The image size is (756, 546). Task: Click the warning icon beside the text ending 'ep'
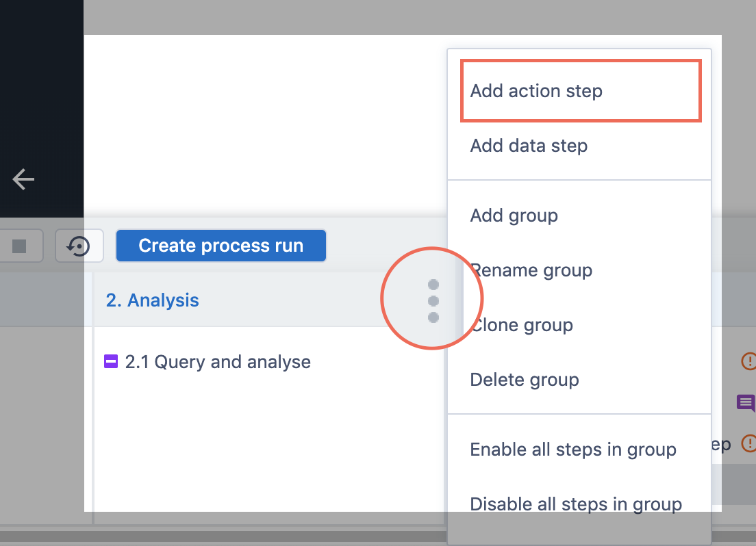pos(748,443)
